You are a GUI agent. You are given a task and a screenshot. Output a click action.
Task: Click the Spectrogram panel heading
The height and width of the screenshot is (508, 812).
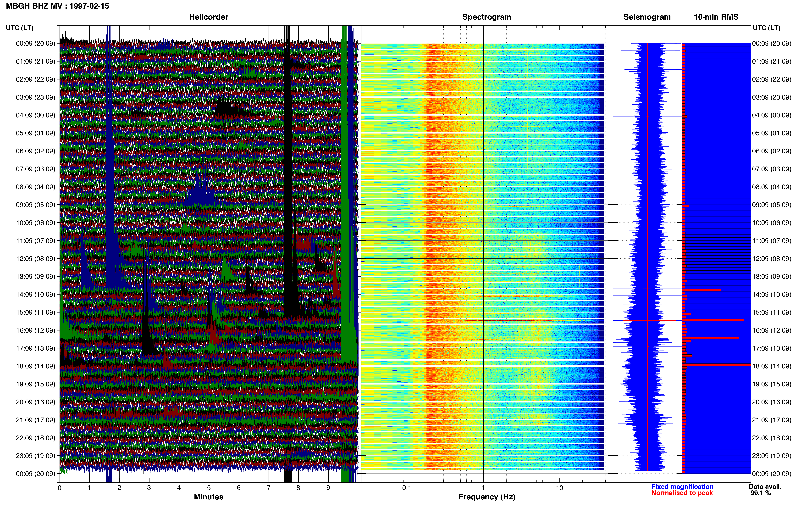(486, 17)
